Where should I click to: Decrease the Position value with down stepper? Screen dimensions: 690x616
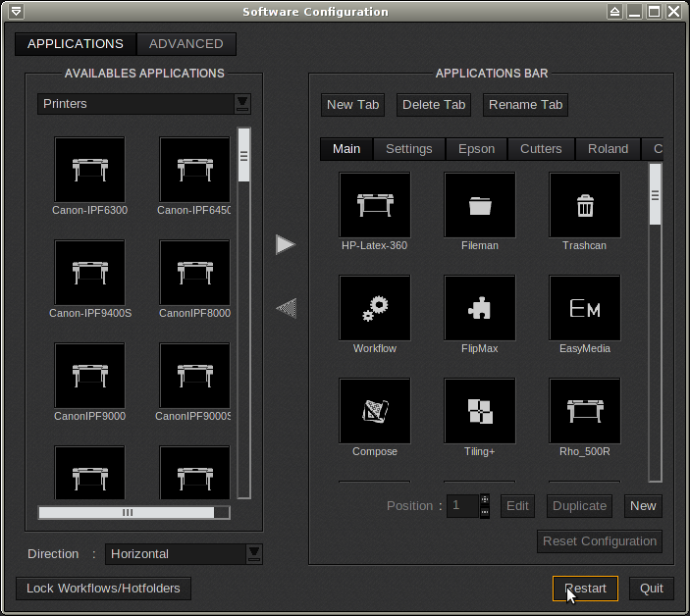tap(485, 512)
